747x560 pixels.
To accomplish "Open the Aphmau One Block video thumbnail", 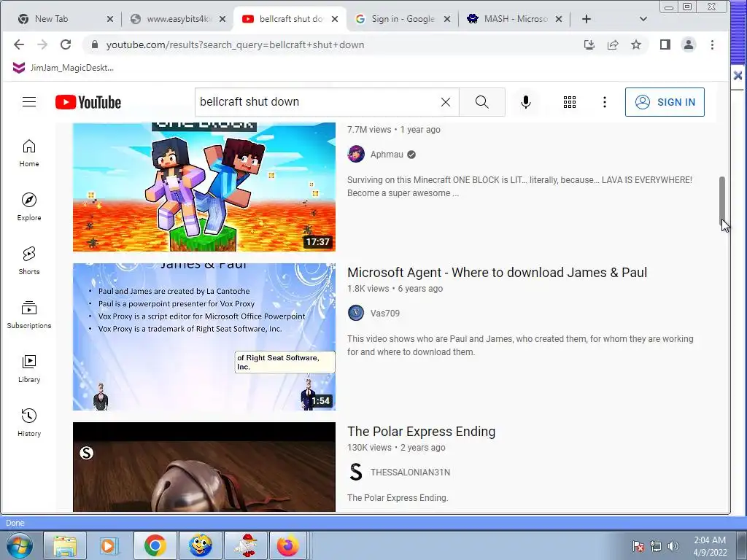I will 204,187.
